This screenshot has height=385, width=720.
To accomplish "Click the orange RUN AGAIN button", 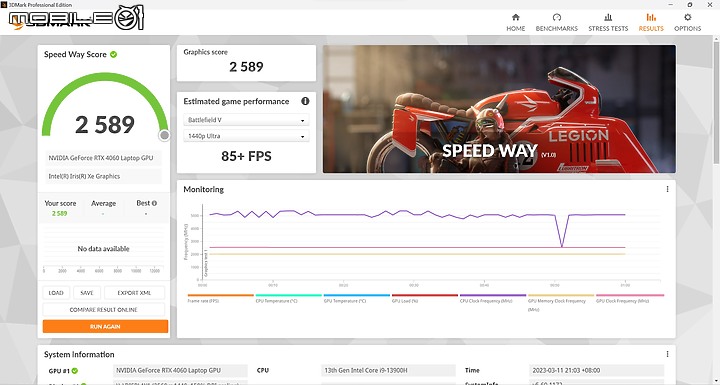I will [105, 327].
